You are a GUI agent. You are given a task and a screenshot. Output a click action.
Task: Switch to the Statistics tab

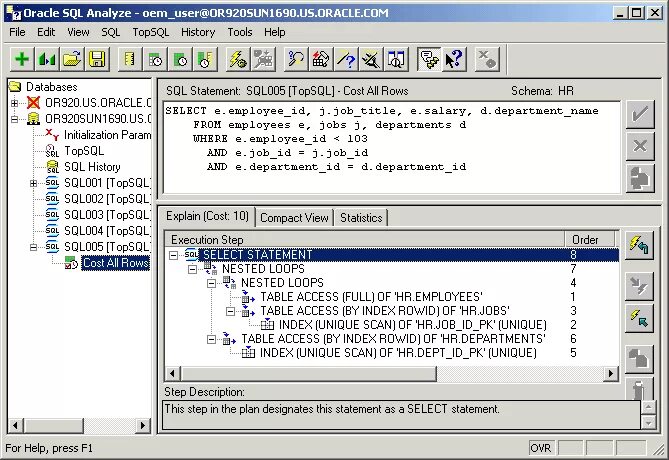[361, 218]
